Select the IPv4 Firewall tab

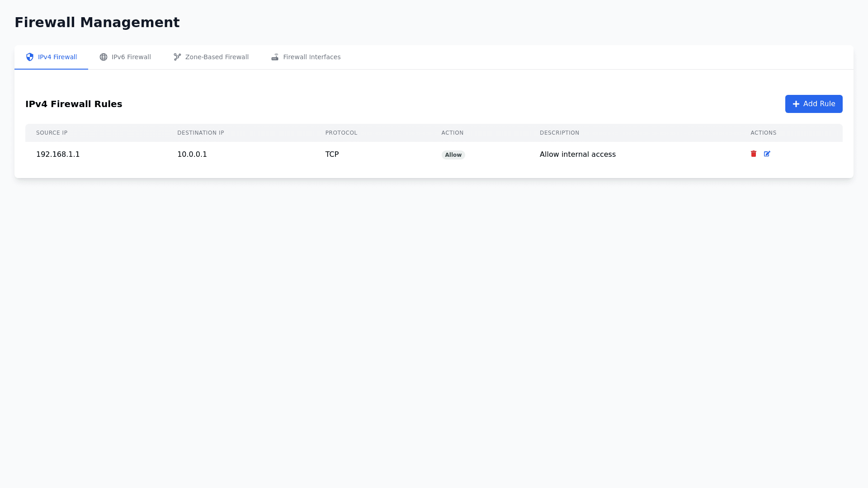(x=57, y=57)
